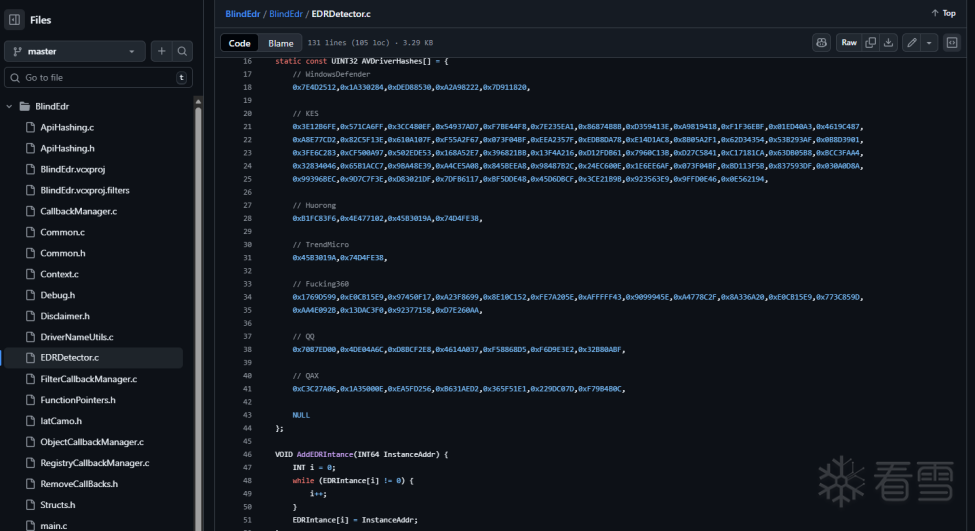The height and width of the screenshot is (531, 975).
Task: Open ApiHashing.h file
Action: pyautogui.click(x=67, y=148)
